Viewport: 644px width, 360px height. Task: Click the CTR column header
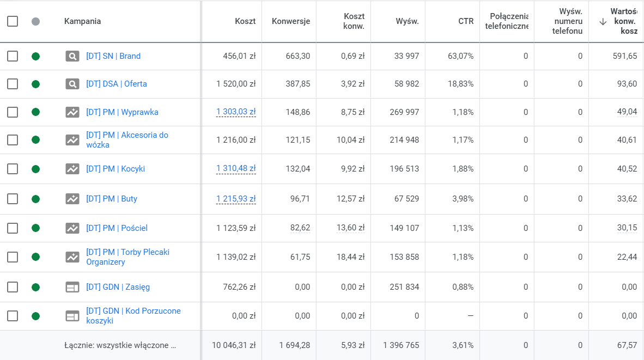tap(465, 21)
